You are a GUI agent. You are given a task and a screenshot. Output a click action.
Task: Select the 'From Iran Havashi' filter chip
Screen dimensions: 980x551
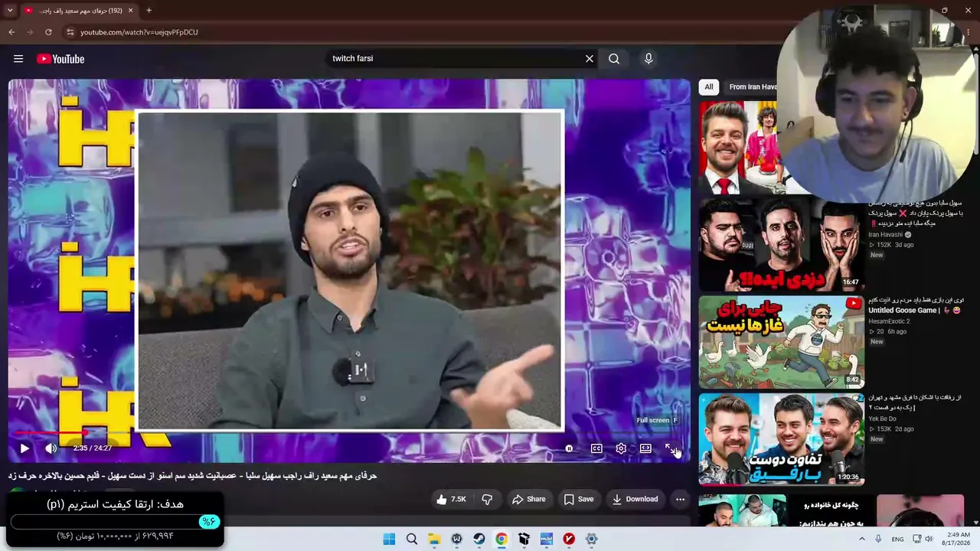coord(752,87)
